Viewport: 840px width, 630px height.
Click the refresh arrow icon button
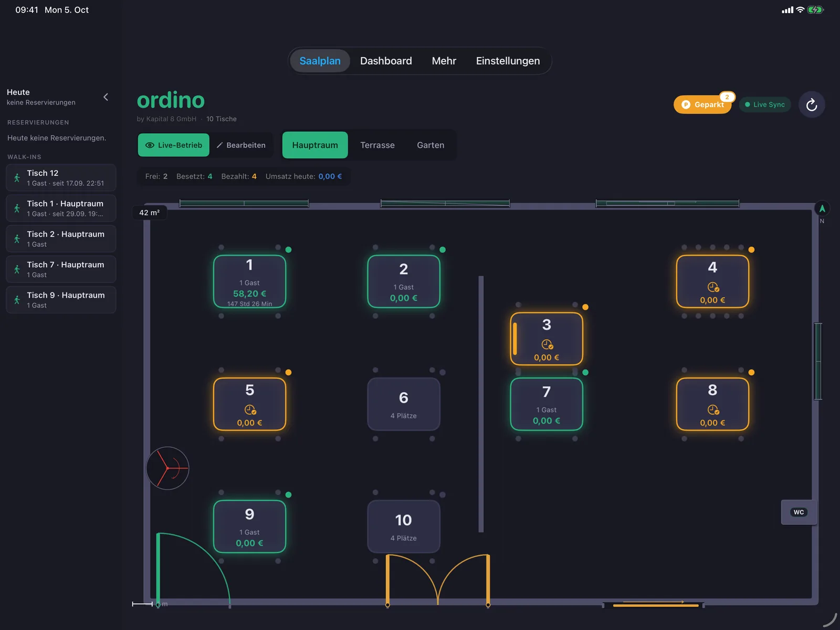coord(812,105)
